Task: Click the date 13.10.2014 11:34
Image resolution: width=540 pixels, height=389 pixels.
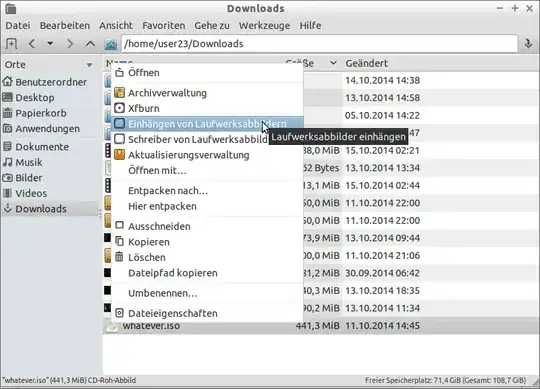Action: [x=382, y=308]
